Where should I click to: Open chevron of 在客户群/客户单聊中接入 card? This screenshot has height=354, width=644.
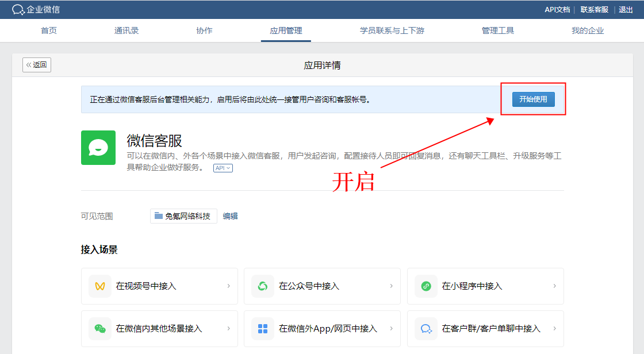(554, 329)
